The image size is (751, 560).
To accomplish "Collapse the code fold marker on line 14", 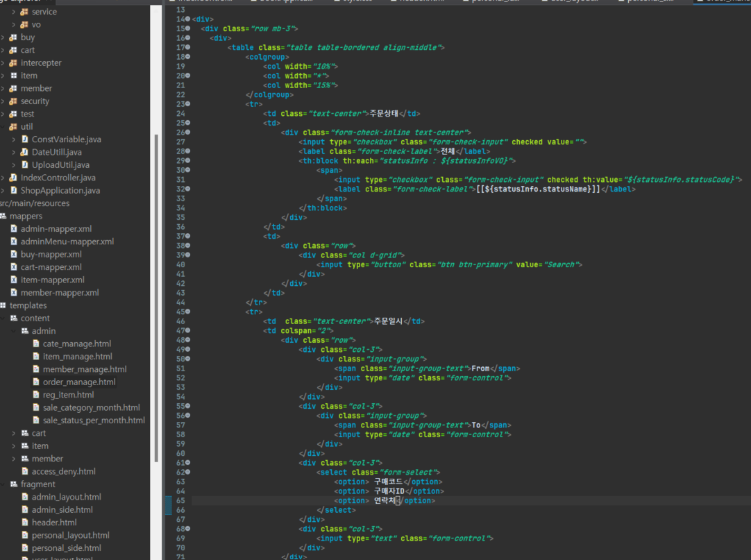I will 187,19.
